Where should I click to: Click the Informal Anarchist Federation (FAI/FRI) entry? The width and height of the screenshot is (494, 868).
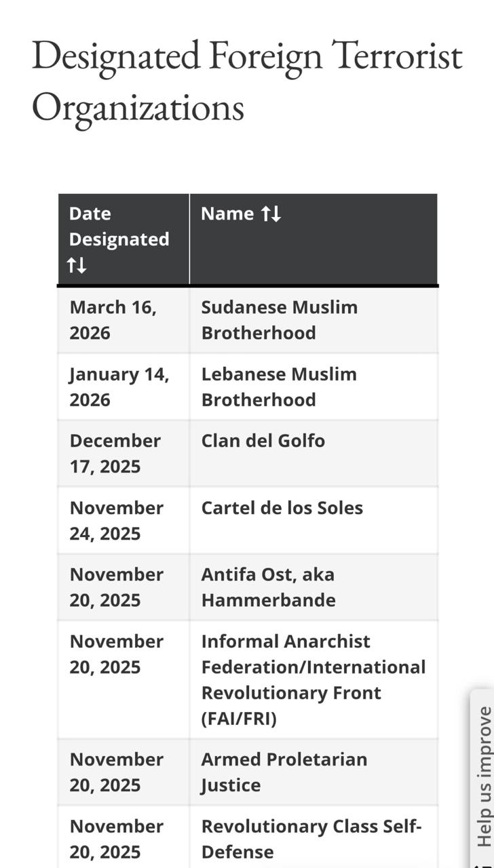(x=313, y=679)
